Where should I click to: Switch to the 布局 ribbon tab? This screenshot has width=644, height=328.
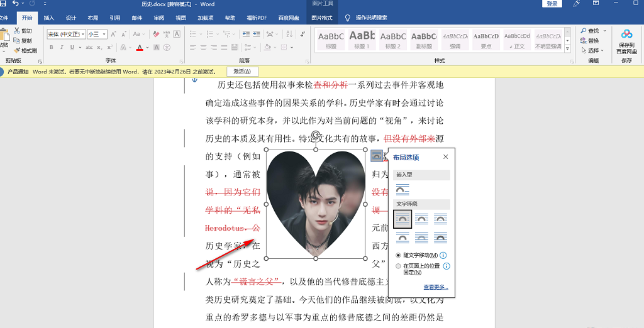[93, 18]
